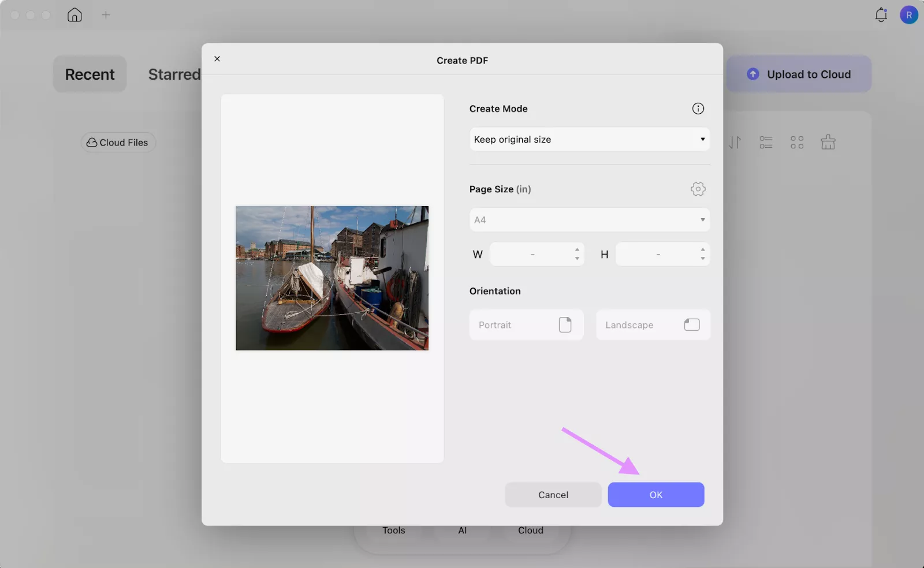Switch to grid view icon
This screenshot has width=924, height=568.
[798, 142]
